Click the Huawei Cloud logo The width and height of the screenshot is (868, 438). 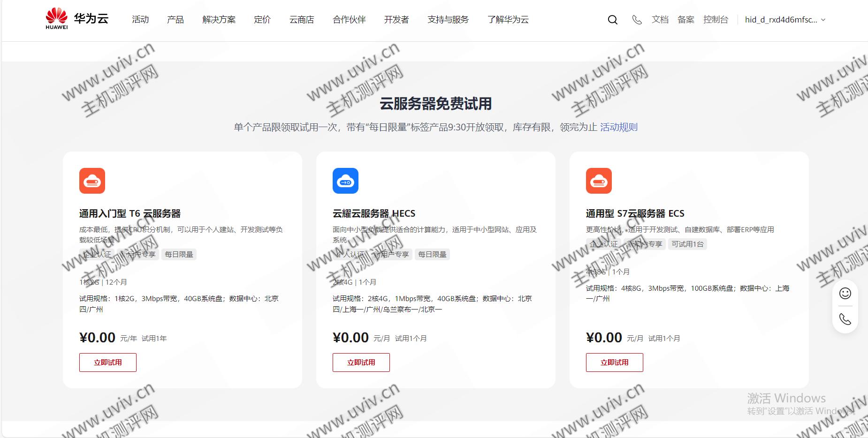(x=77, y=19)
